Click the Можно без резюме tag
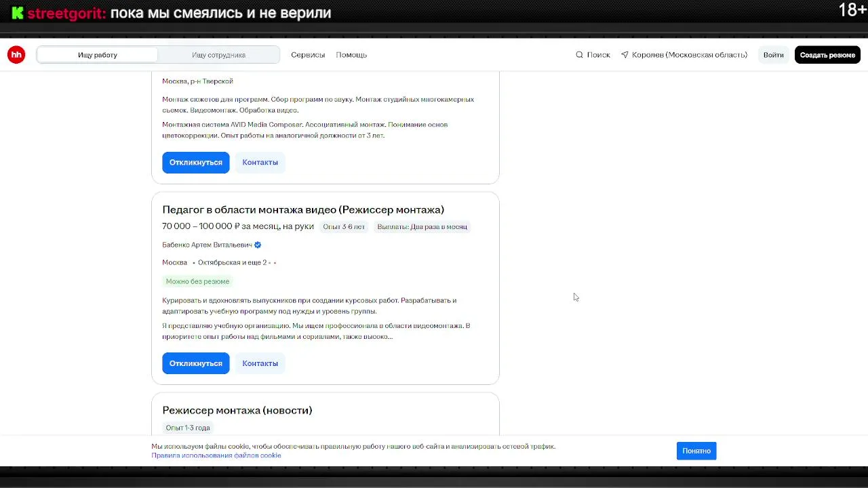The height and width of the screenshot is (488, 868). pos(197,281)
